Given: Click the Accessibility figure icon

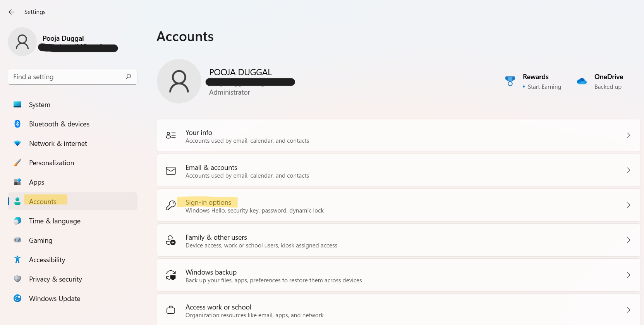Looking at the screenshot, I should coord(17,259).
